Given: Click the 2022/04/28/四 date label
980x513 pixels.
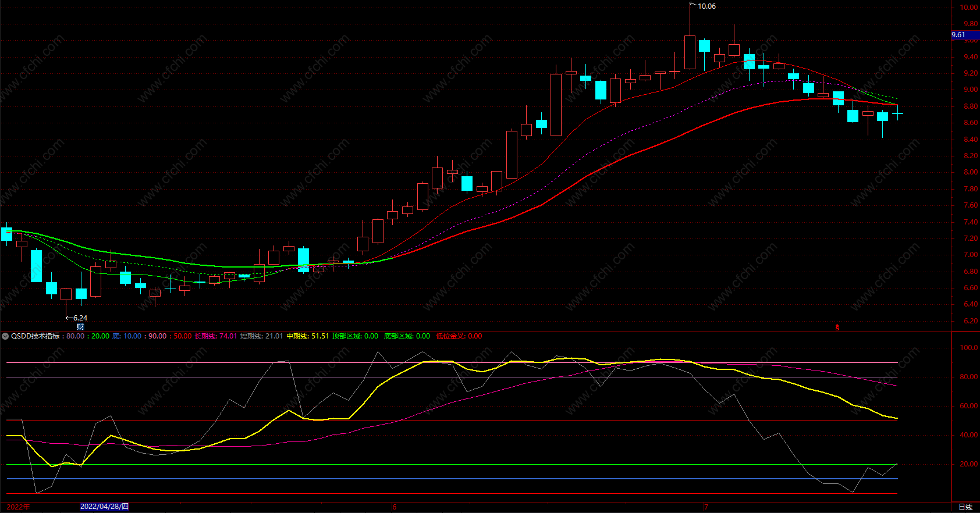Looking at the screenshot, I should click(104, 507).
